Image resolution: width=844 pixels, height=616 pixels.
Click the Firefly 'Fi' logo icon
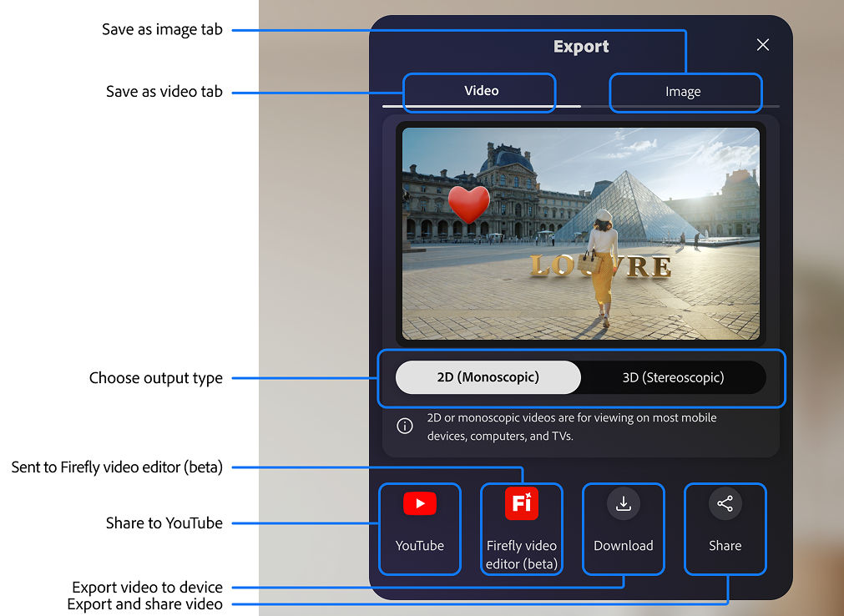[521, 503]
